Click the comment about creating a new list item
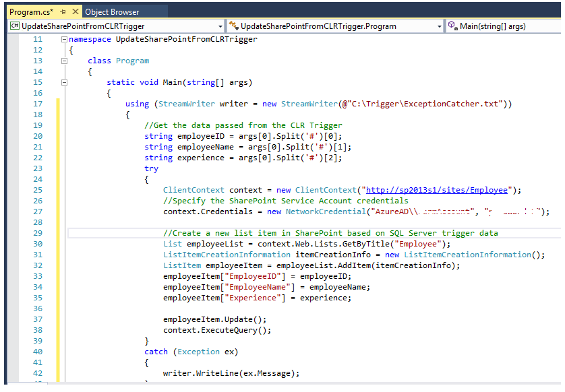The image size is (565, 392). [x=330, y=233]
